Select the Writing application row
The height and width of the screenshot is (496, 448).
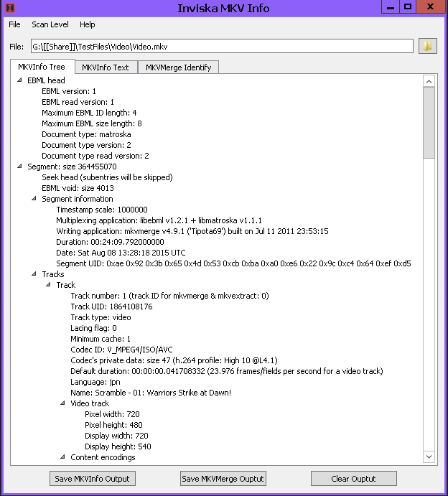[192, 231]
